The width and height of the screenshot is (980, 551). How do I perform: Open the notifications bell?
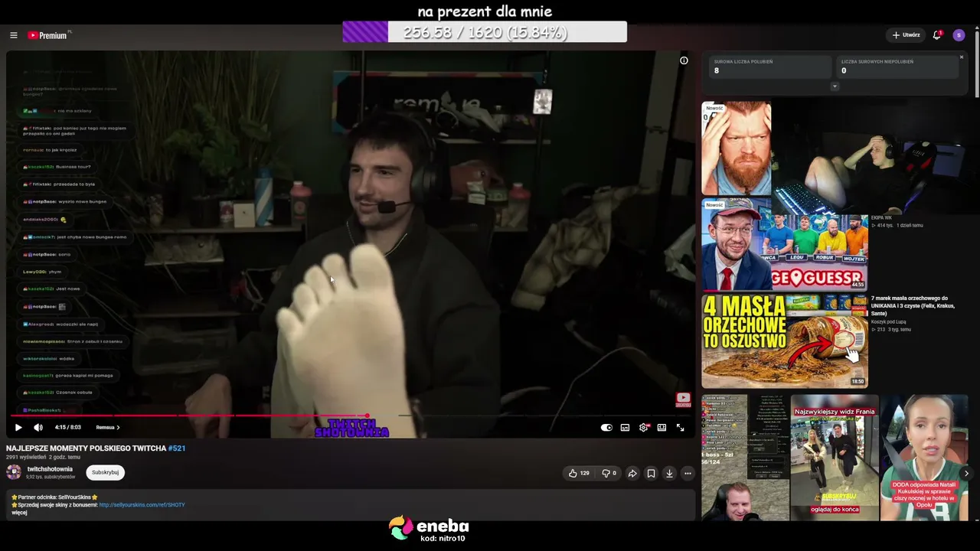click(x=937, y=35)
